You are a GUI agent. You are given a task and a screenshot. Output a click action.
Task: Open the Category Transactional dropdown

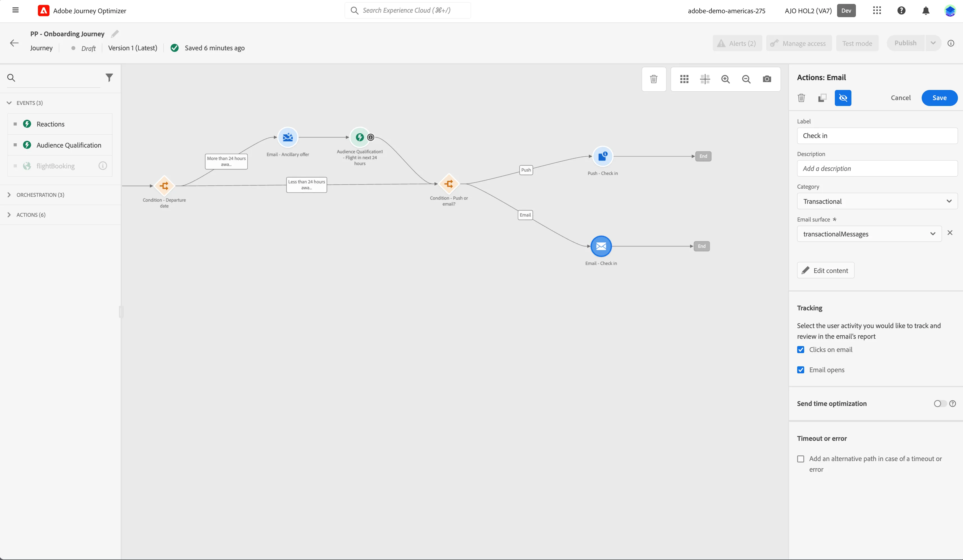877,201
